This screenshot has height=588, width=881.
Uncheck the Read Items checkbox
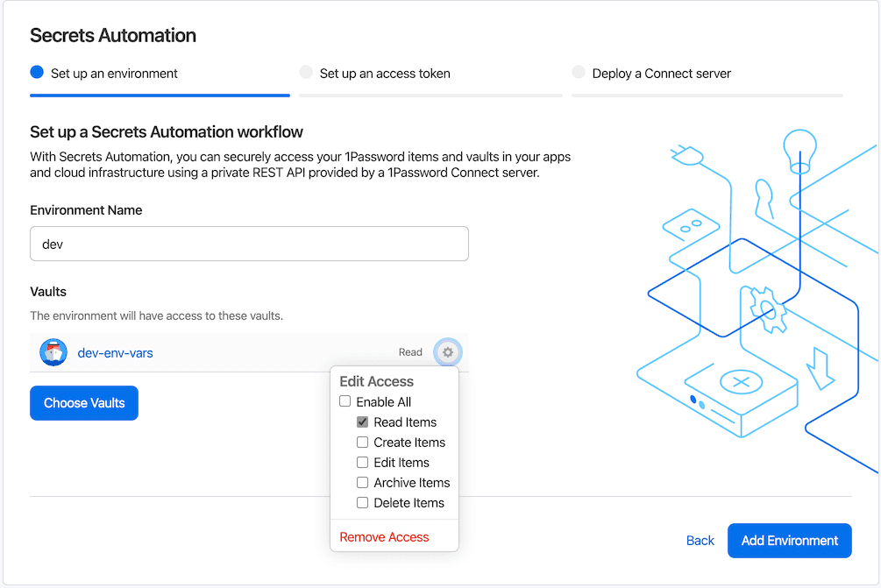tap(362, 422)
